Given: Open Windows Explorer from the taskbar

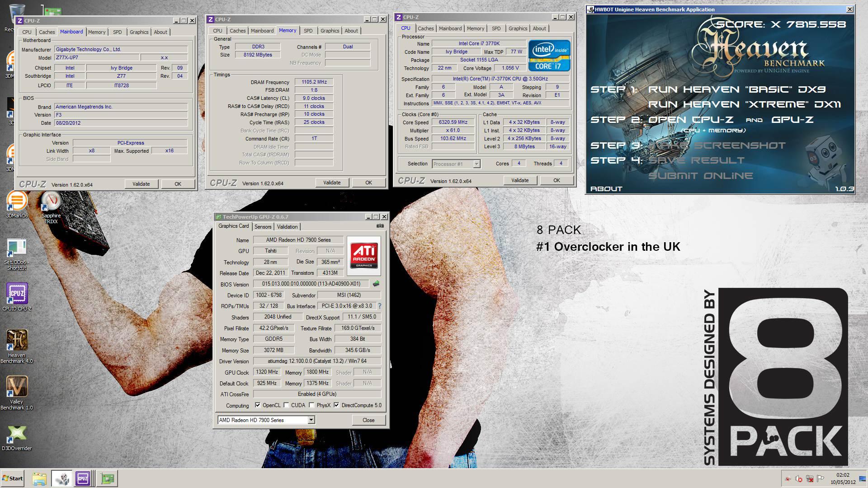Looking at the screenshot, I should [x=39, y=479].
